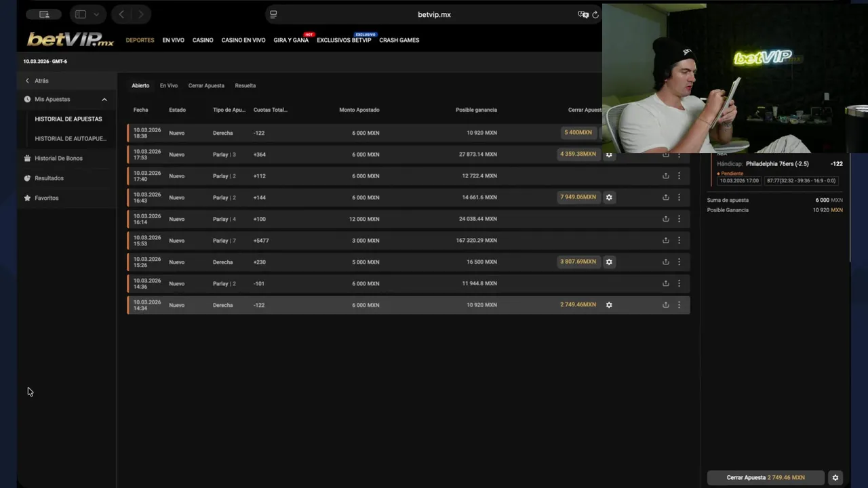This screenshot has height=488, width=868.
Task: Open Historial De Bonos
Action: click(58, 158)
